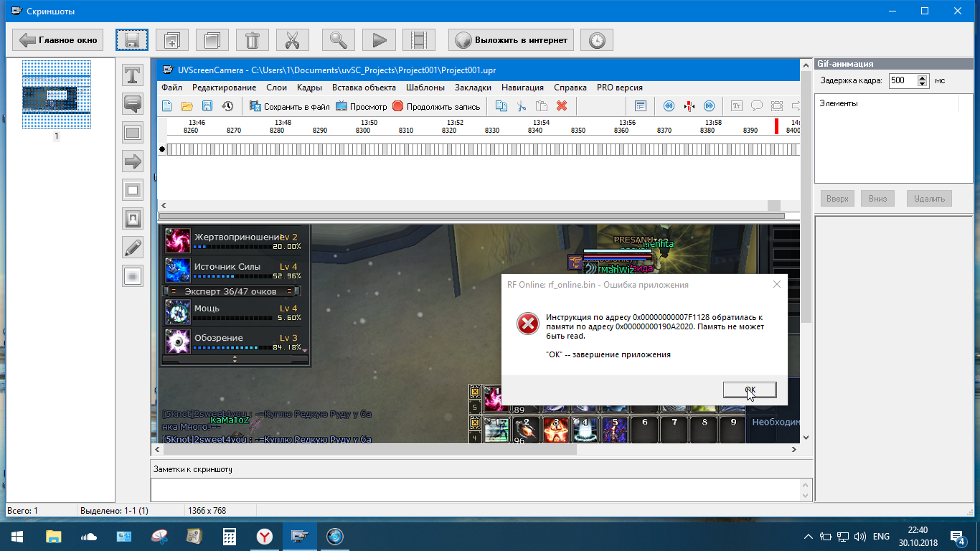Click status bar text 1366 x 768

coord(207,511)
